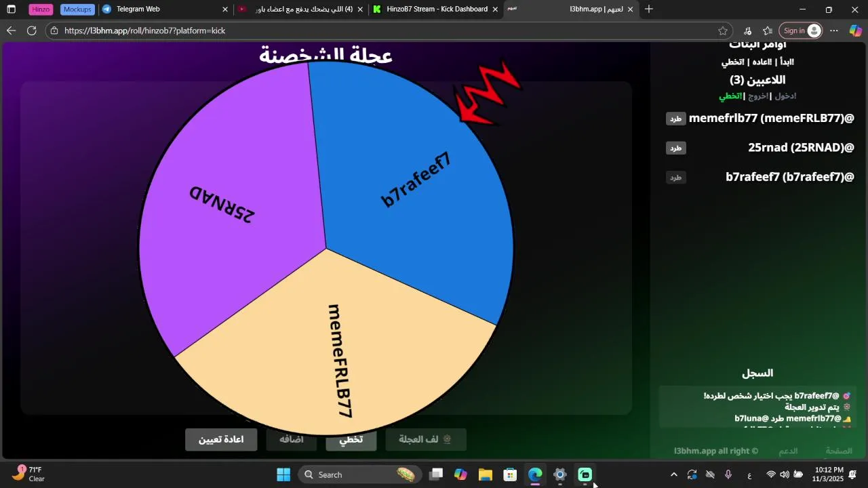This screenshot has width=868, height=488.
Task: Bookmark page with the star icon
Action: coord(723,30)
